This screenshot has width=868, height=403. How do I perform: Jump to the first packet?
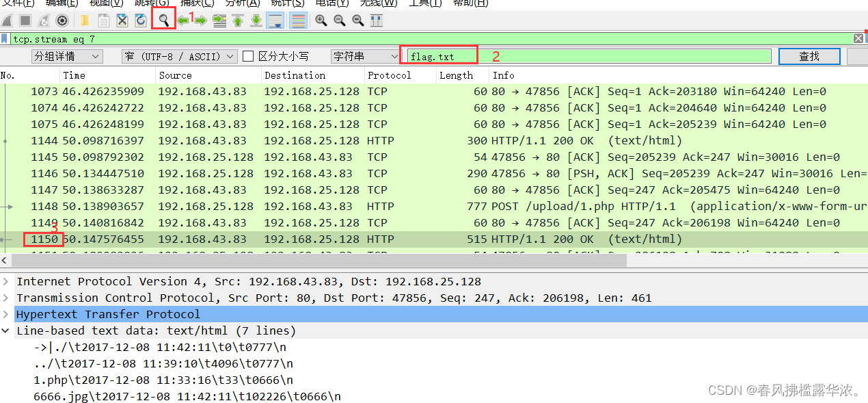click(238, 21)
